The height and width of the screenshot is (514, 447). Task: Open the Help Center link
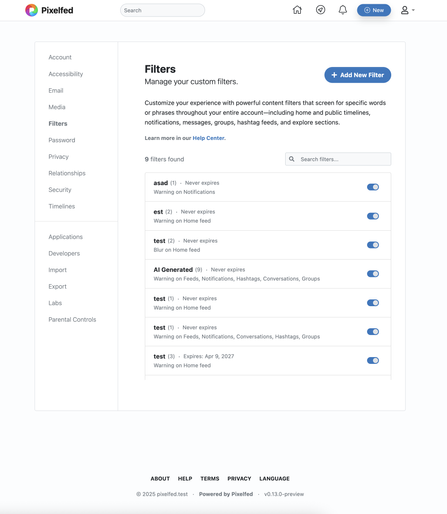point(209,138)
